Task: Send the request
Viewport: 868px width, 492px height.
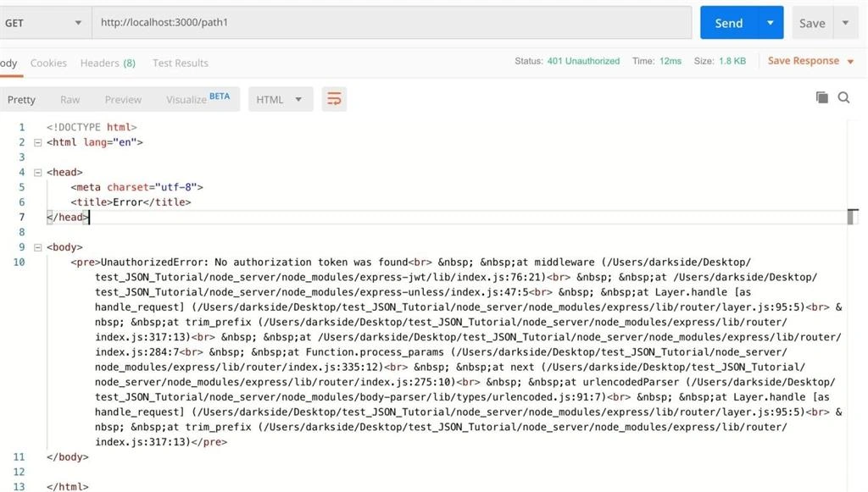Action: coord(728,23)
